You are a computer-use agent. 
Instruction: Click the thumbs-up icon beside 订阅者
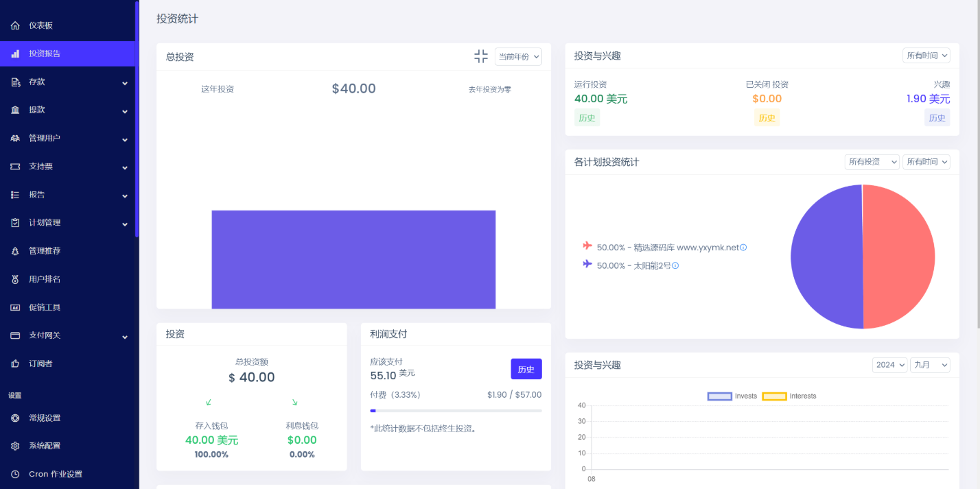[15, 363]
